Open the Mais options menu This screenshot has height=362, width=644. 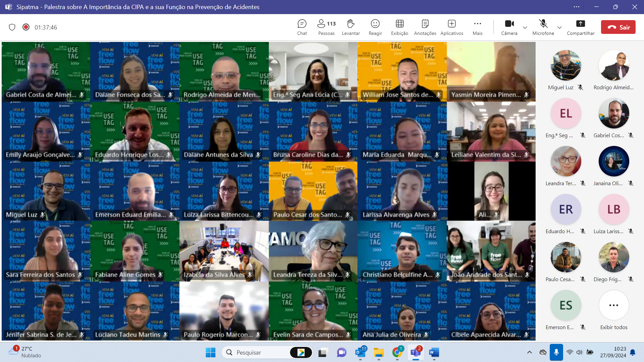[477, 27]
